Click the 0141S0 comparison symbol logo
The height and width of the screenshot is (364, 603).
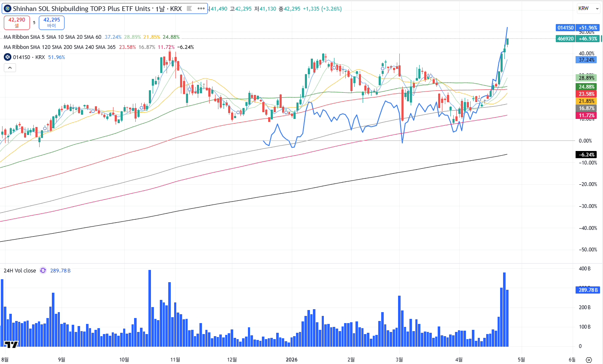(8, 57)
